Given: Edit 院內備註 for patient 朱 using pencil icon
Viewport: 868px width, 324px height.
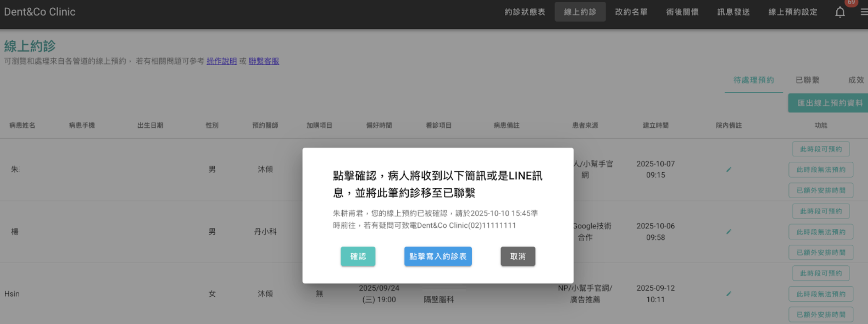Looking at the screenshot, I should tap(728, 169).
